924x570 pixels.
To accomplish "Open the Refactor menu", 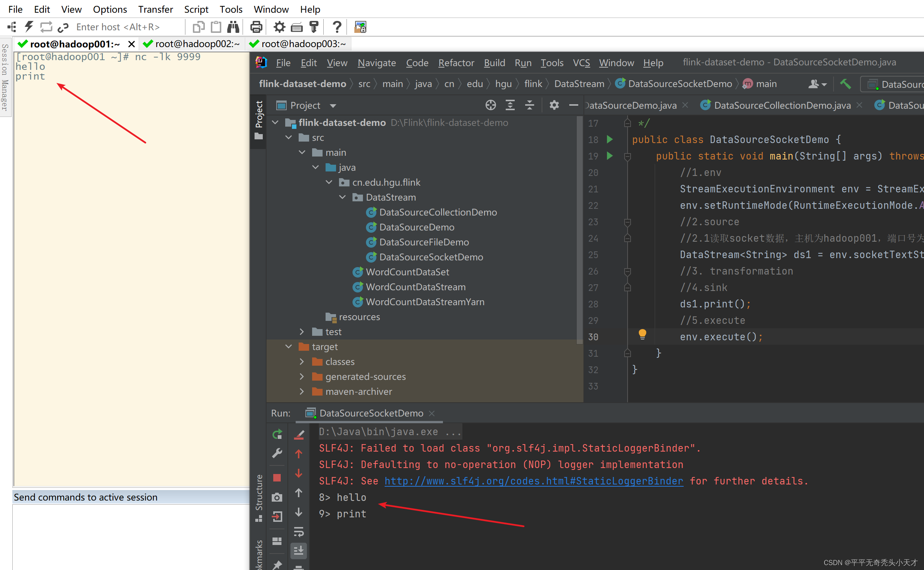I will point(456,63).
